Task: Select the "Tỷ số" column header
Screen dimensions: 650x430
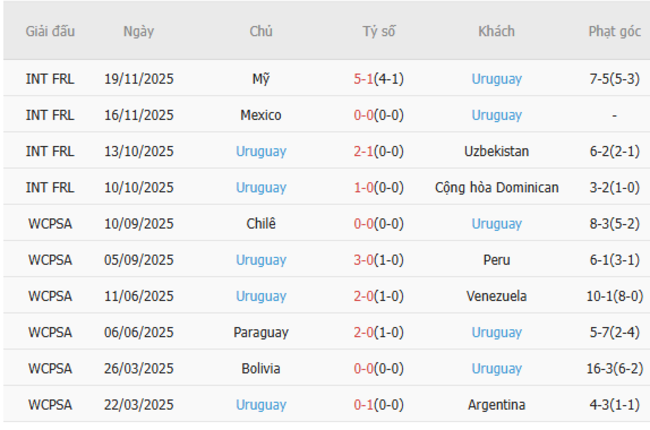Action: (x=379, y=31)
